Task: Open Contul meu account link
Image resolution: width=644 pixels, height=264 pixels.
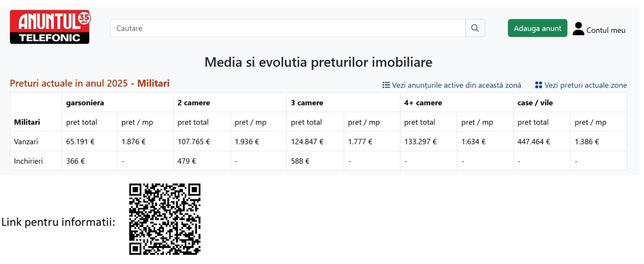Action: coord(606,30)
